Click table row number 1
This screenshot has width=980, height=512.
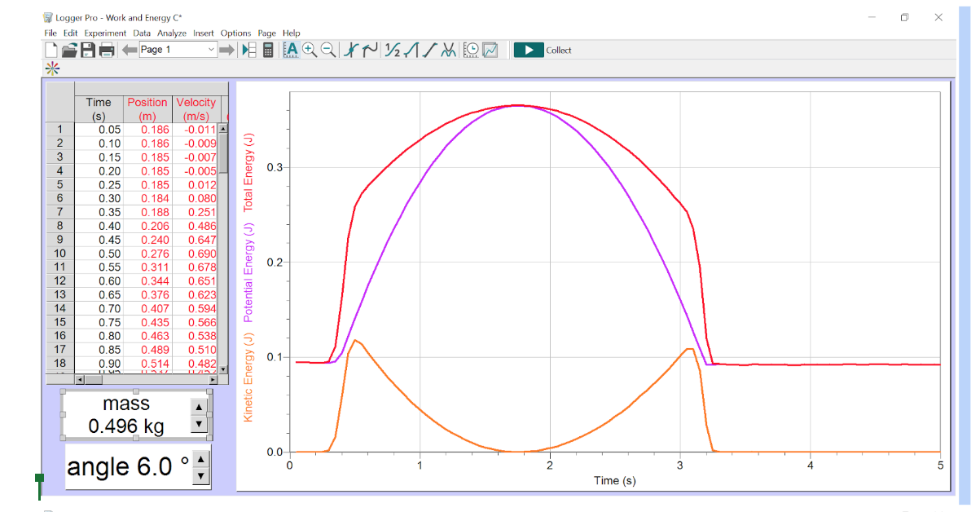point(59,130)
